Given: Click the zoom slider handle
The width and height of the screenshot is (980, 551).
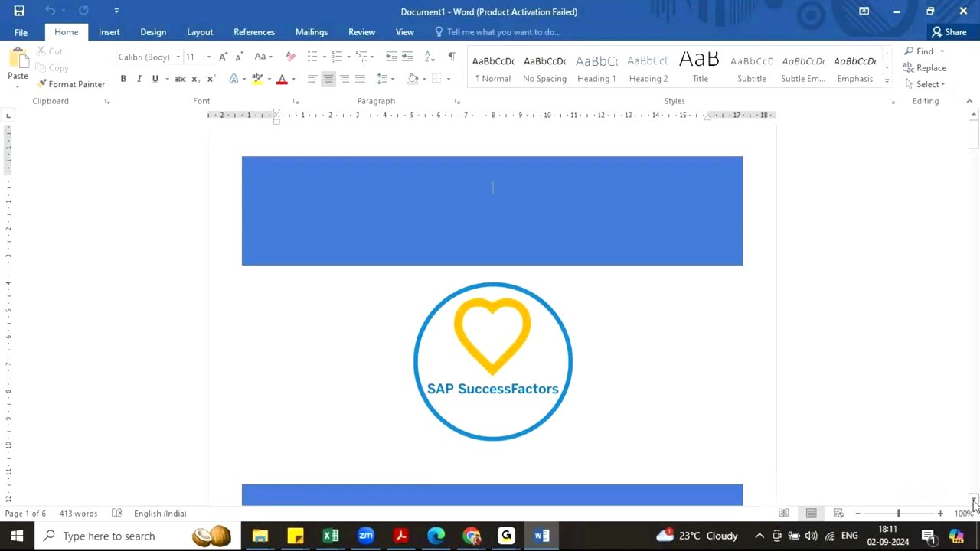Looking at the screenshot, I should tap(899, 514).
